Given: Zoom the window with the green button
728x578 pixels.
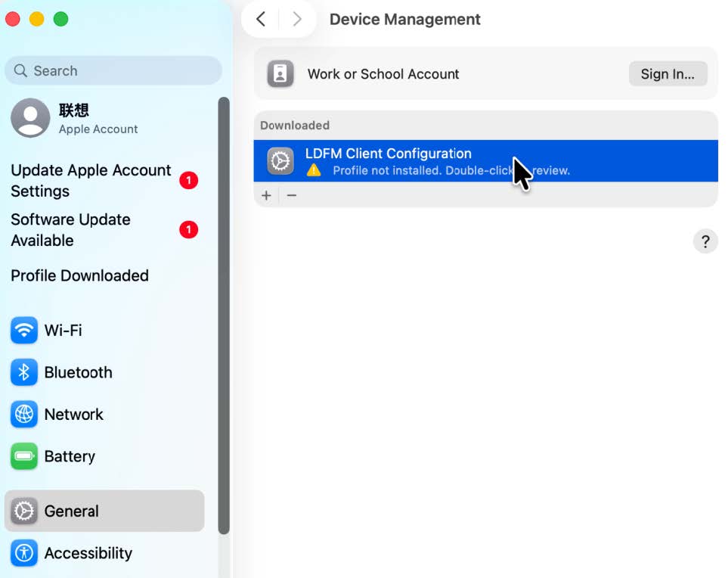Looking at the screenshot, I should pos(60,19).
